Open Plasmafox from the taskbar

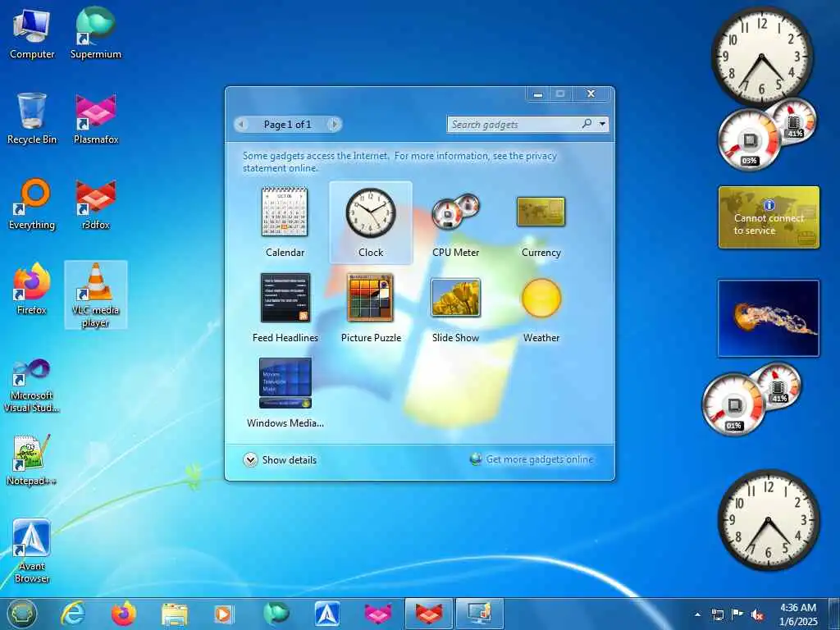377,614
